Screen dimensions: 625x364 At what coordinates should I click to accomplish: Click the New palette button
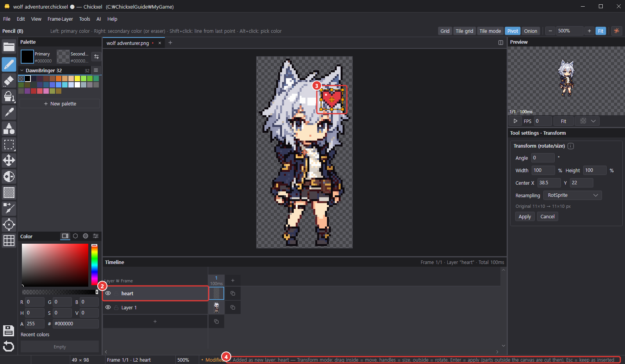click(60, 103)
